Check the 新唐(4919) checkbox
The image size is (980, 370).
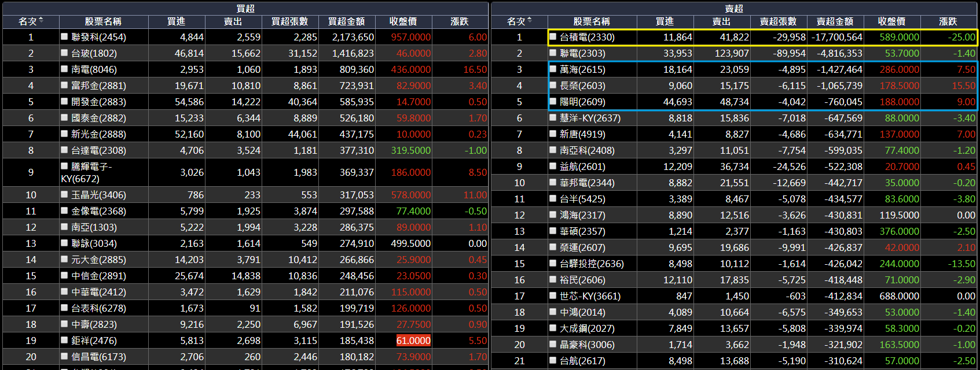point(553,134)
